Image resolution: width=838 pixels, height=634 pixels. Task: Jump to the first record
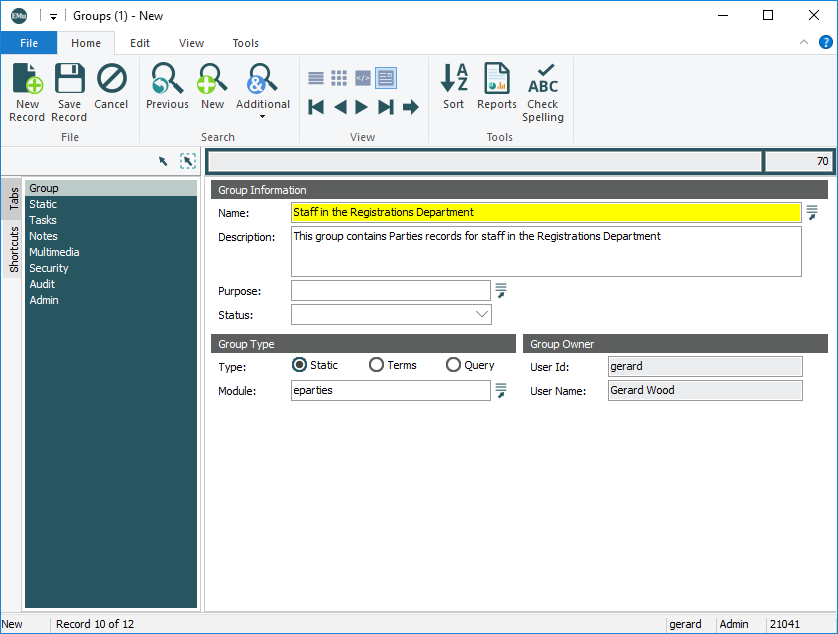pyautogui.click(x=316, y=107)
